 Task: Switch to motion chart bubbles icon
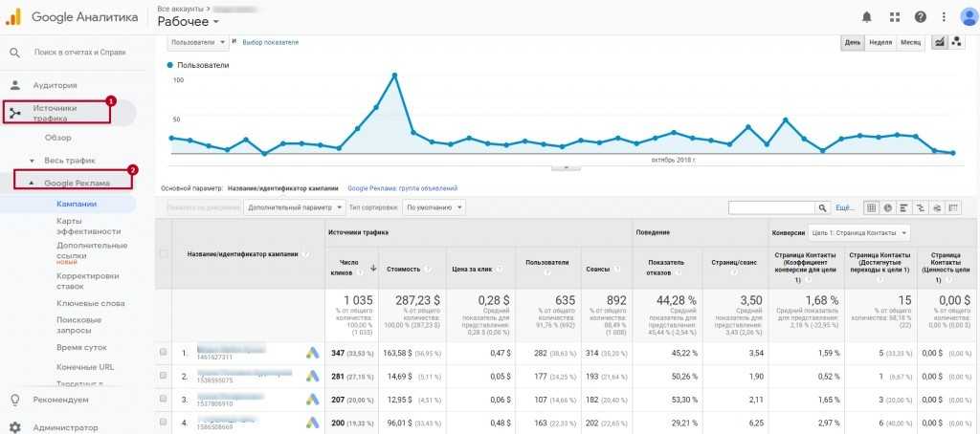(x=956, y=42)
